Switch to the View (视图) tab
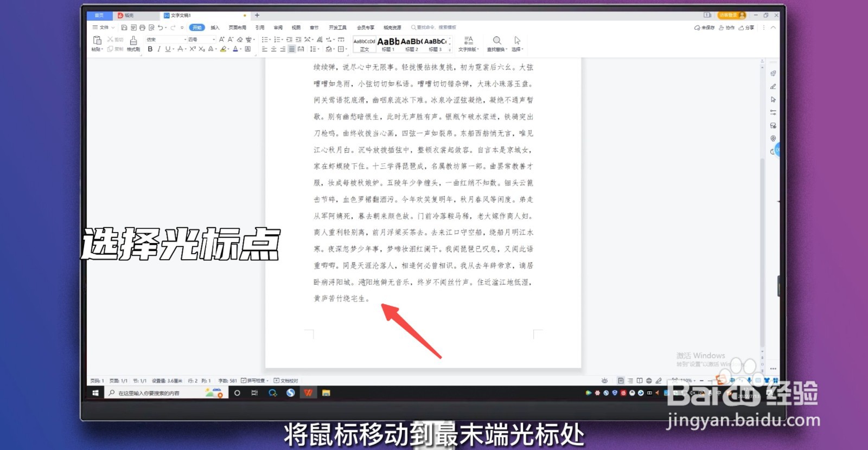This screenshot has height=450, width=868. (x=296, y=28)
